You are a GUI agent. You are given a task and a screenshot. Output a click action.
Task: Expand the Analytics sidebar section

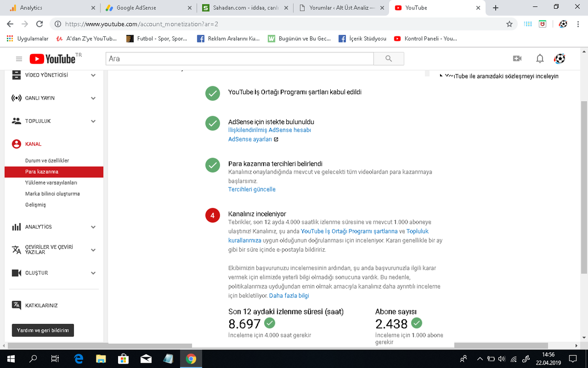(x=93, y=227)
